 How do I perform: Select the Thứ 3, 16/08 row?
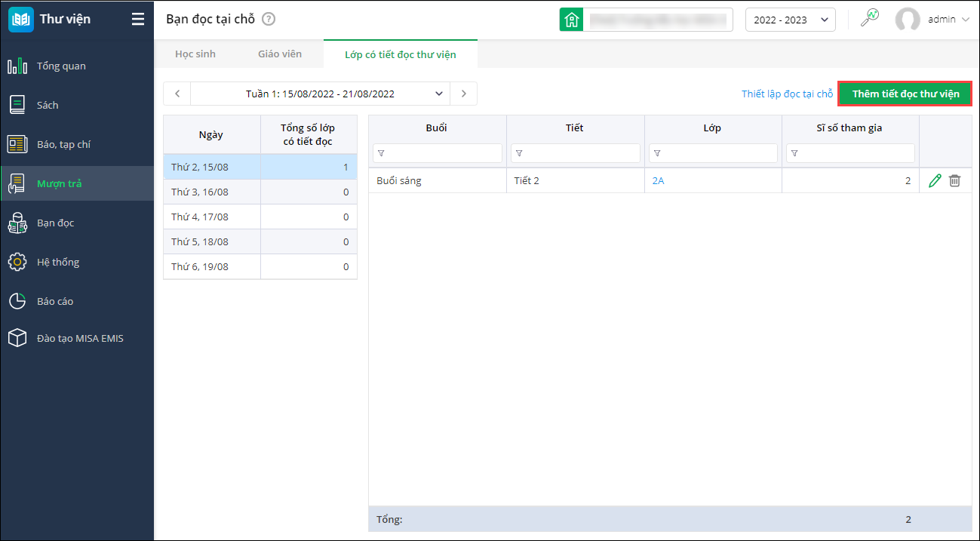260,192
